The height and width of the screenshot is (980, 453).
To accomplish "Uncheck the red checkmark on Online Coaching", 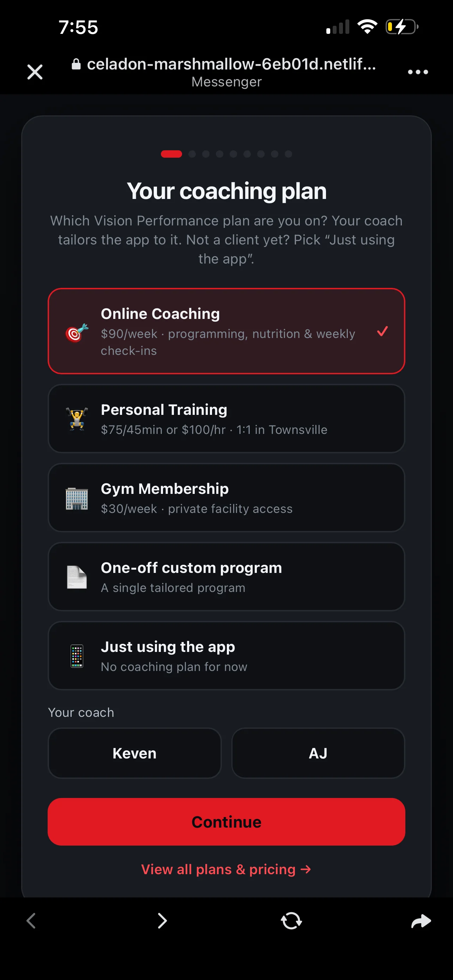I will point(382,331).
